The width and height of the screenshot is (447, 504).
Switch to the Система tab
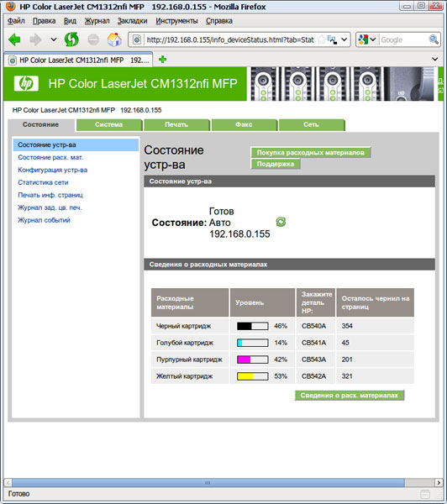click(108, 124)
